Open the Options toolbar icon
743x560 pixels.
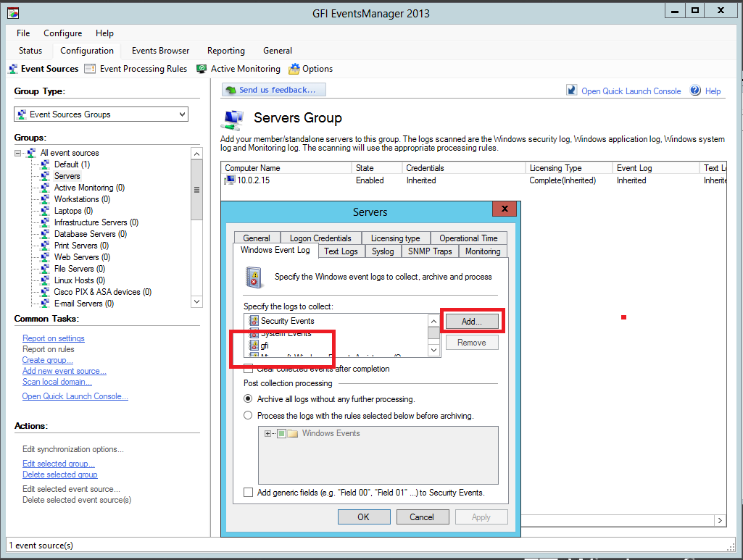point(294,69)
